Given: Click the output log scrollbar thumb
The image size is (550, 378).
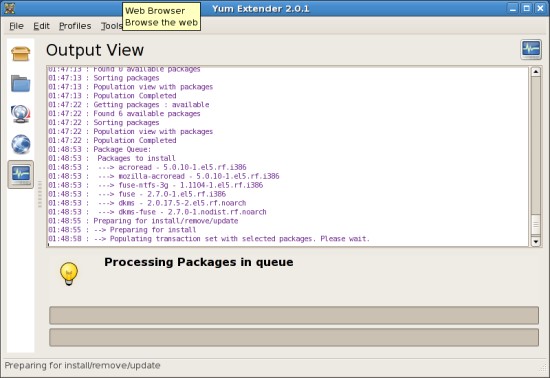Looking at the screenshot, I should point(536,225).
